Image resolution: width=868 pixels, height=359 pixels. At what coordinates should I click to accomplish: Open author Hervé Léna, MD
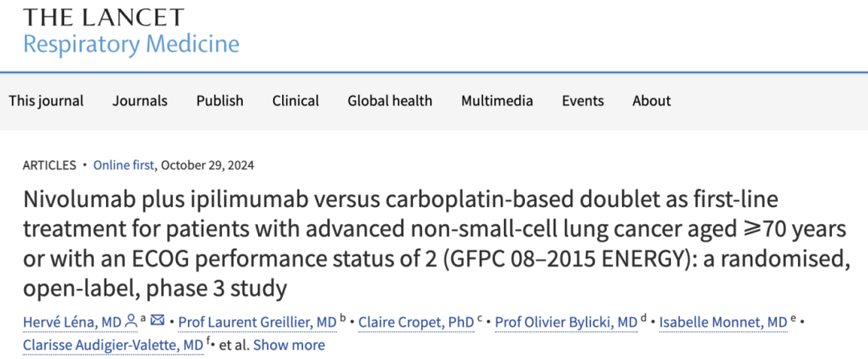click(x=72, y=321)
